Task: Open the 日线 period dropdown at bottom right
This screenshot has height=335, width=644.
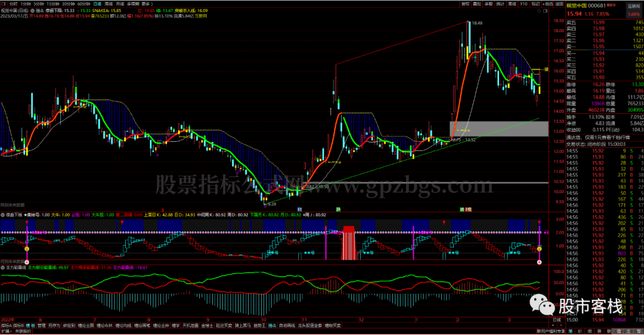Action: click(557, 320)
